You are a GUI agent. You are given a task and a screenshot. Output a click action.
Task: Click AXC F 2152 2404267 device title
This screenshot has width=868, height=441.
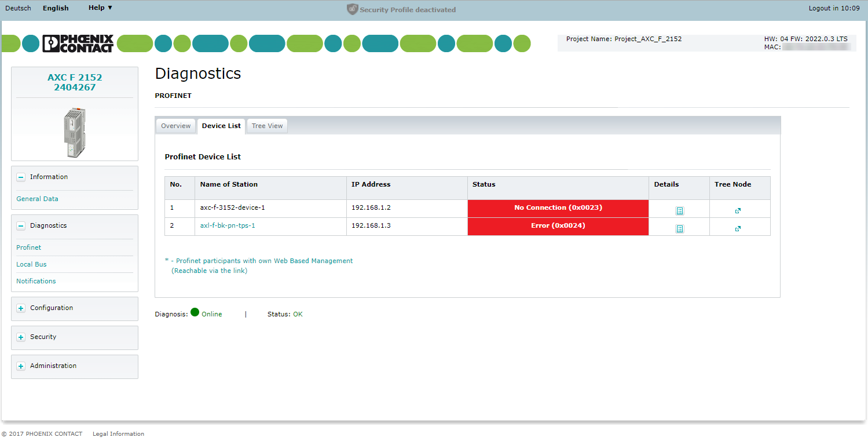75,82
